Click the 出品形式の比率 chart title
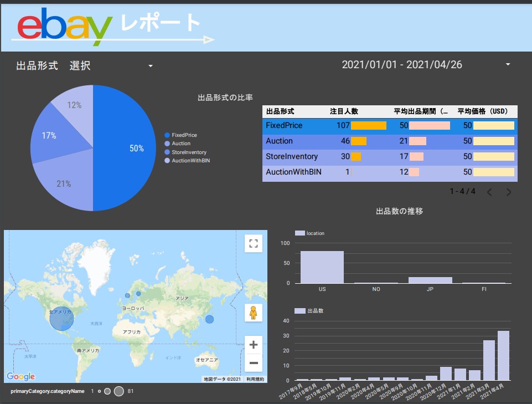This screenshot has height=404, width=532. point(225,98)
